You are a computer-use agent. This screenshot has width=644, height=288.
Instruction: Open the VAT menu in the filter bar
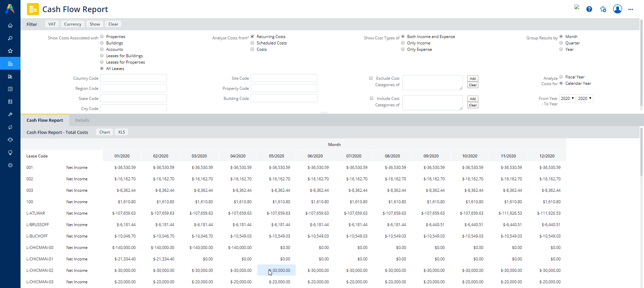[52, 24]
